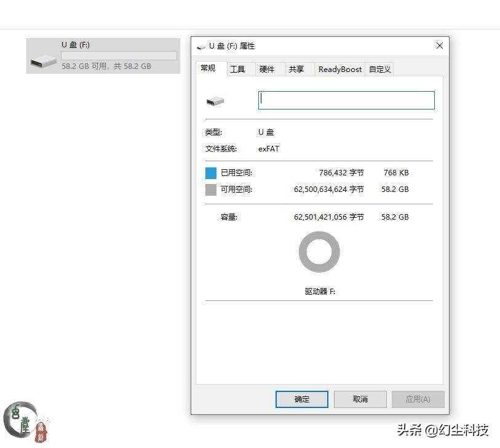500x448 pixels.
Task: Click the USB drive icon in the dialog
Action: [x=215, y=100]
